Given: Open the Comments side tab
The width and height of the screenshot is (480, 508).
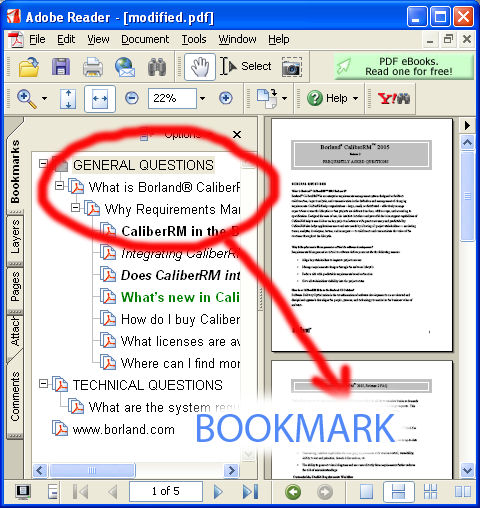Looking at the screenshot, I should [x=15, y=397].
